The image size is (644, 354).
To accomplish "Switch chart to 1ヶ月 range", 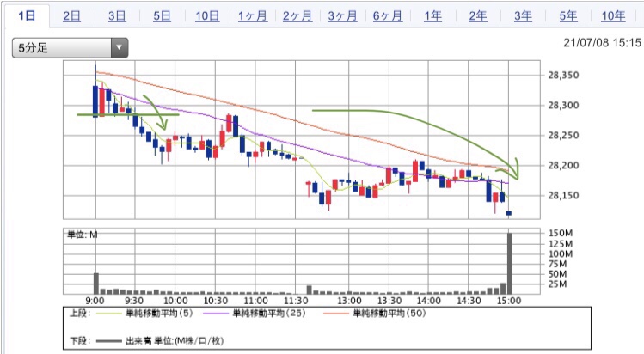I will pos(252,16).
